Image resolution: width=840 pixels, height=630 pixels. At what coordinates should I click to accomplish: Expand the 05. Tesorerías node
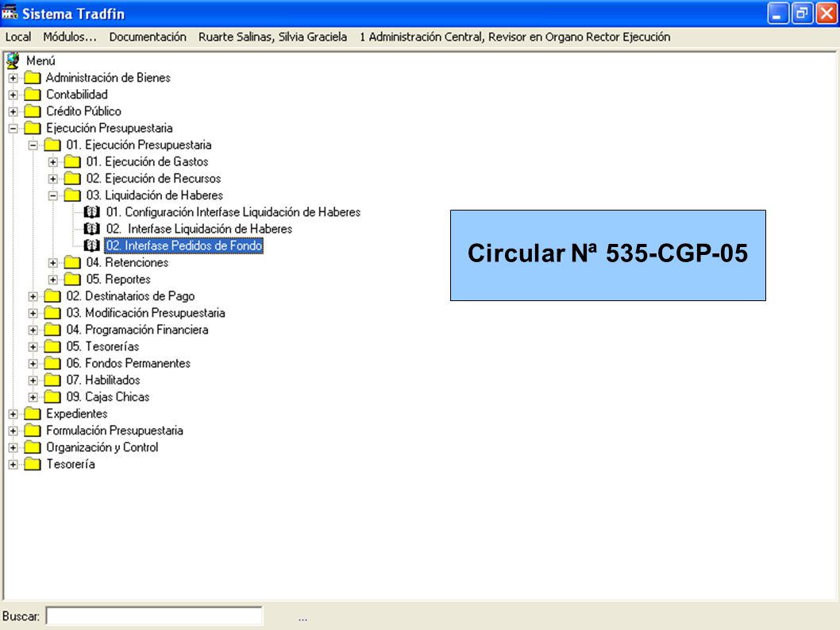pos(33,347)
